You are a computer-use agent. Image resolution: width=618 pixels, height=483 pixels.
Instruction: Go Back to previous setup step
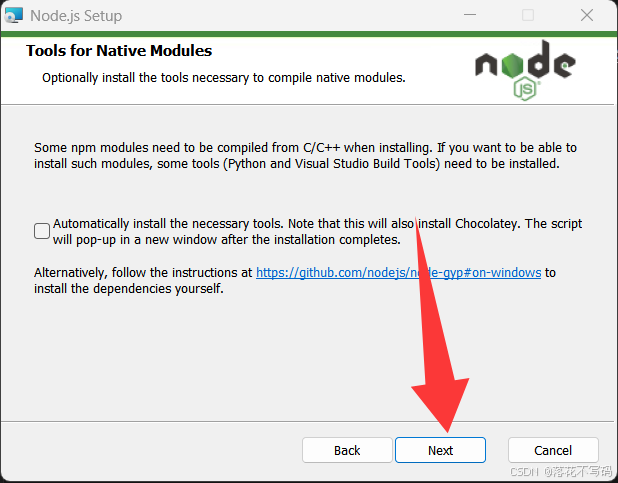click(347, 450)
